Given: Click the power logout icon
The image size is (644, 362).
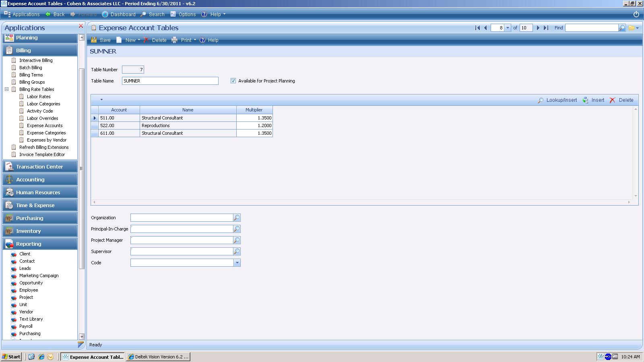Looking at the screenshot, I should [636, 14].
